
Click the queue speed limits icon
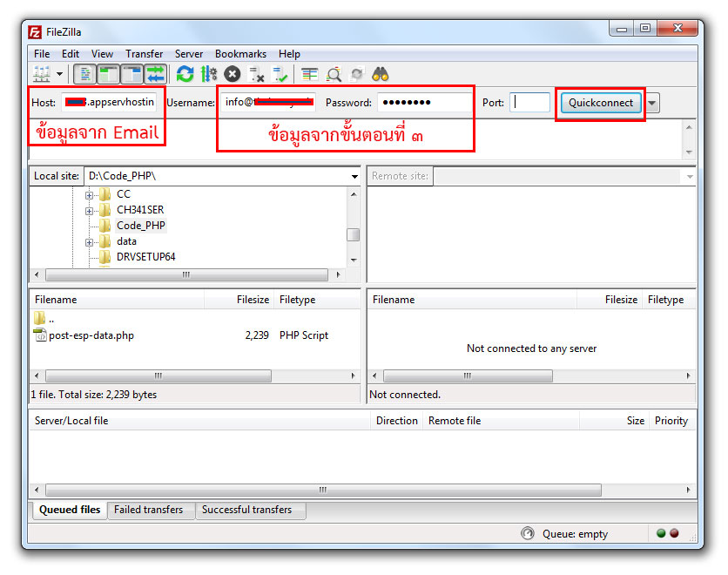[x=528, y=533]
